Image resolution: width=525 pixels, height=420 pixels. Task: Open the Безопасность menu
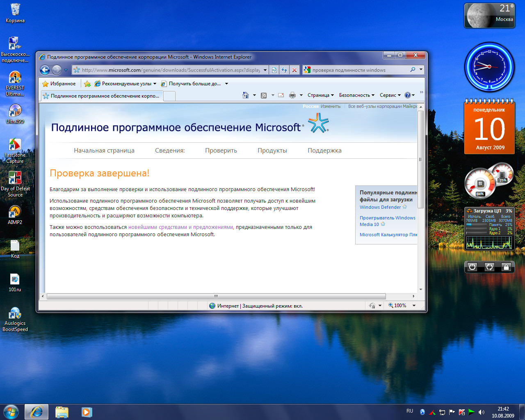tap(357, 95)
